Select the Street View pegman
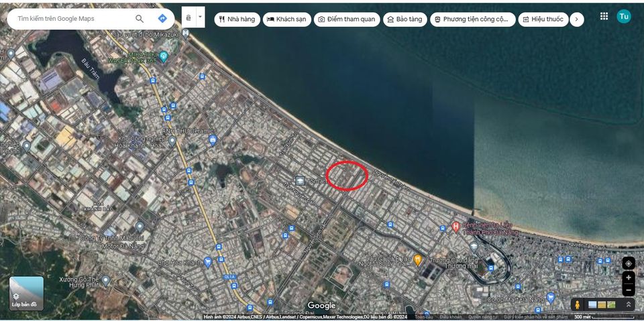The width and height of the screenshot is (644, 321). (577, 305)
